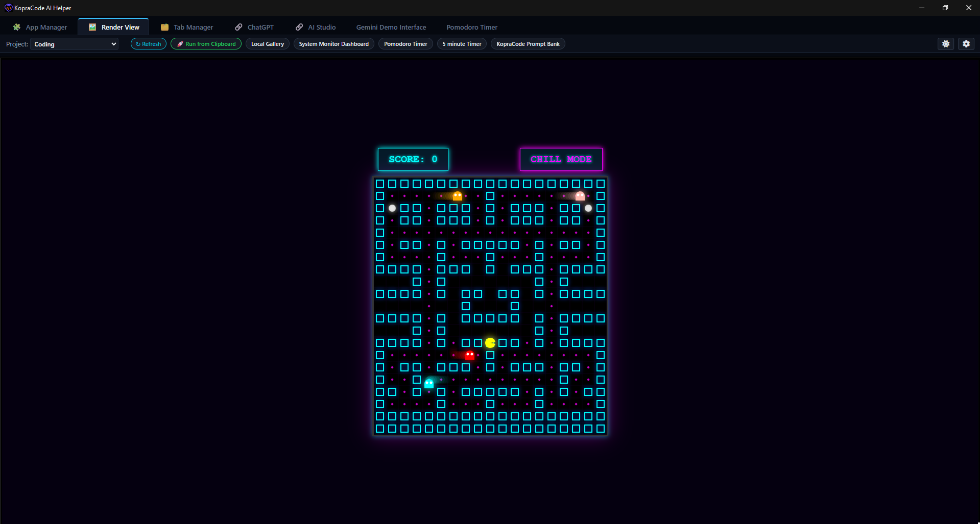This screenshot has width=980, height=524.
Task: Select the AI Studio tab
Action: (x=316, y=27)
